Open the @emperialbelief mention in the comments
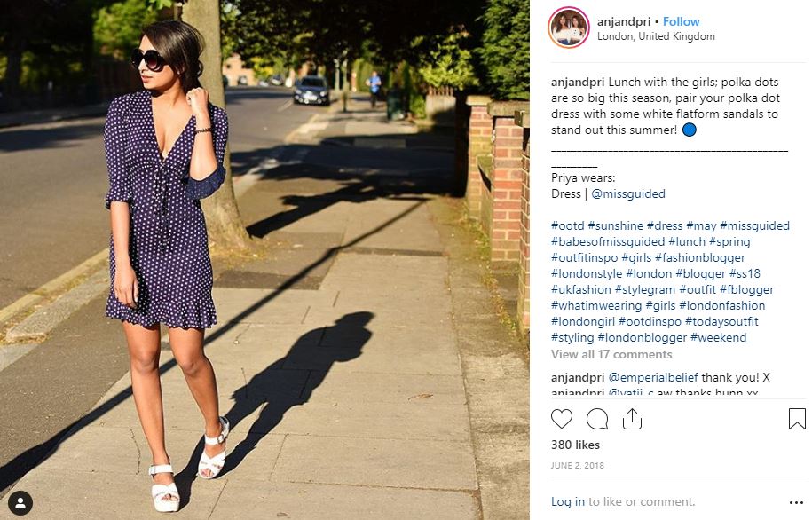Image resolution: width=812 pixels, height=520 pixels. 652,377
